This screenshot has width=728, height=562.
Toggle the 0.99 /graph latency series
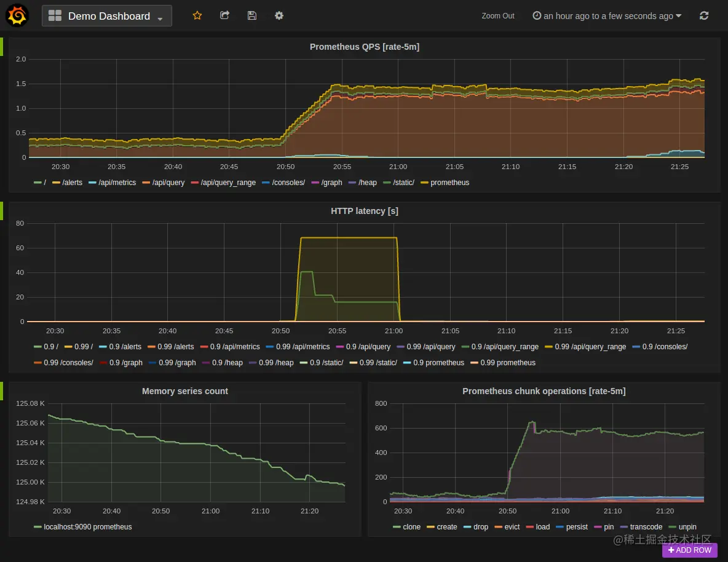[x=177, y=362]
